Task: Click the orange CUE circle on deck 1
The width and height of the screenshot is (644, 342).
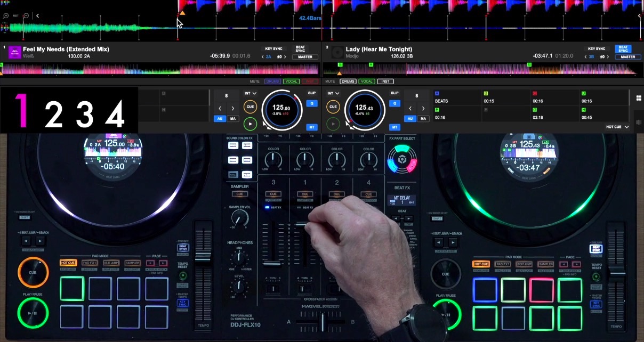Action: click(x=250, y=107)
